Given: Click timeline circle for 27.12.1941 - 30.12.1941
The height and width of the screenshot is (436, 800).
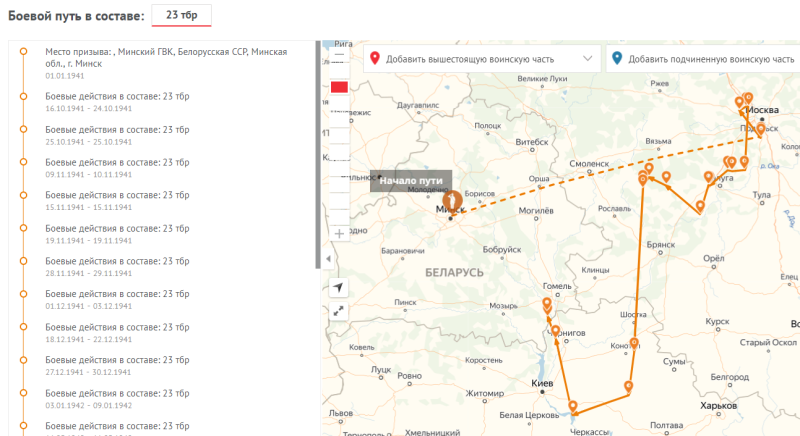Looking at the screenshot, I should pyautogui.click(x=23, y=360).
